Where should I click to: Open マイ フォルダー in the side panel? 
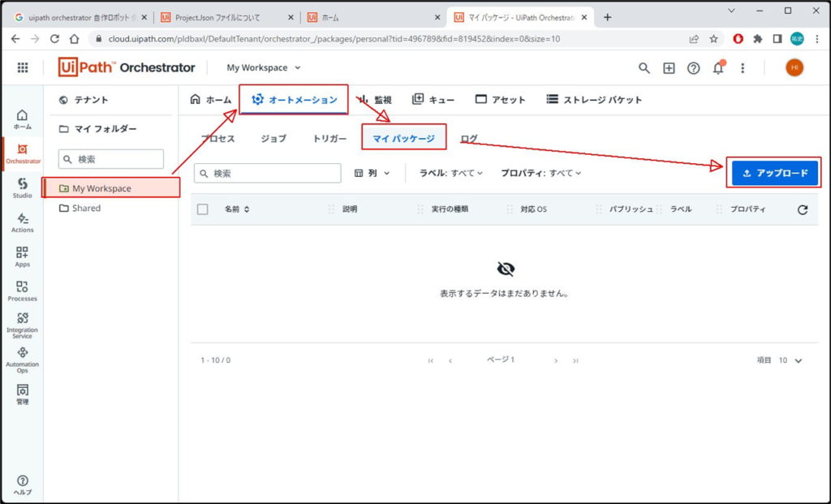[x=98, y=129]
